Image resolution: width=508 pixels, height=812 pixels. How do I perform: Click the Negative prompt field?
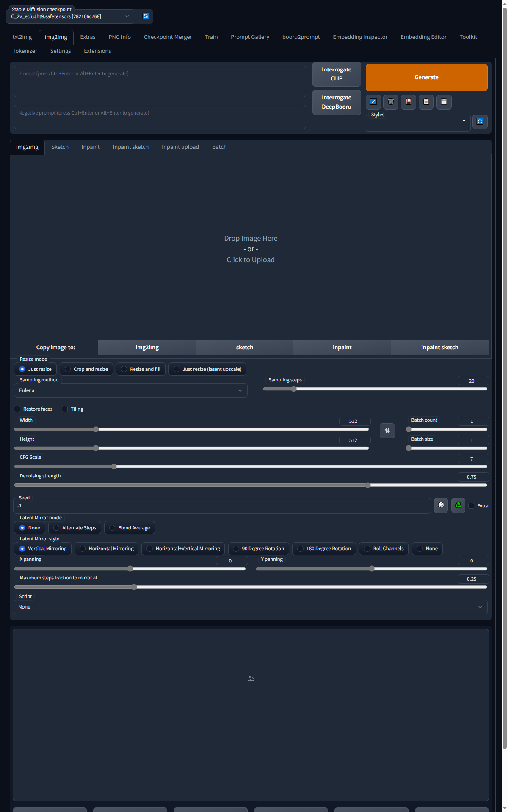click(160, 117)
